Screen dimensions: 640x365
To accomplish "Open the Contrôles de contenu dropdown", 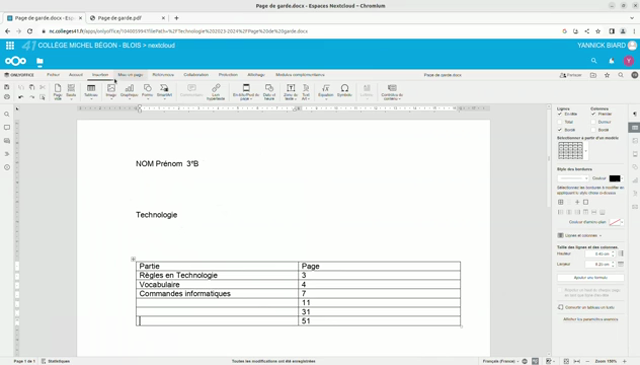I will (x=392, y=92).
